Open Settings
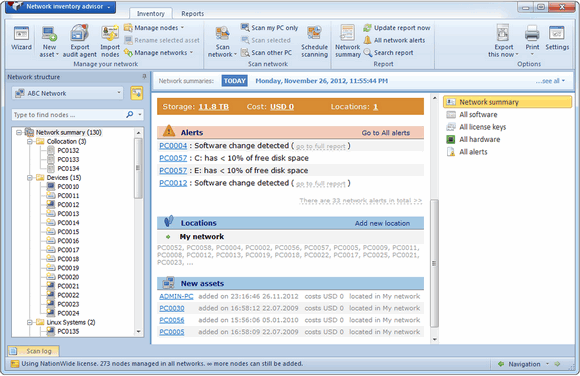The height and width of the screenshot is (376, 580). pyautogui.click(x=557, y=38)
